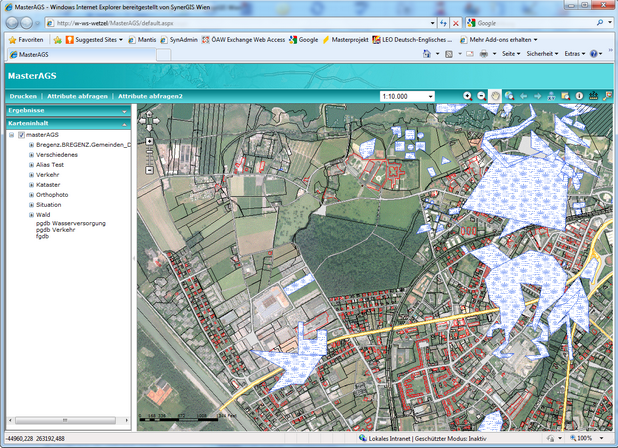The width and height of the screenshot is (618, 448).
Task: Open the LEO Deutsch-Englisches bookmark
Action: 412,40
